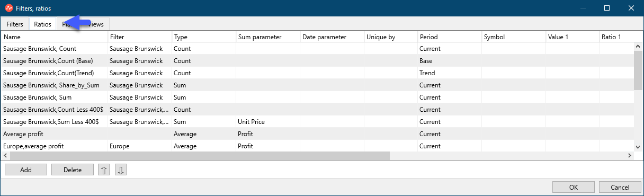Viewport: 644px width, 196px height.
Task: Click the app icon in the title bar
Action: click(8, 8)
